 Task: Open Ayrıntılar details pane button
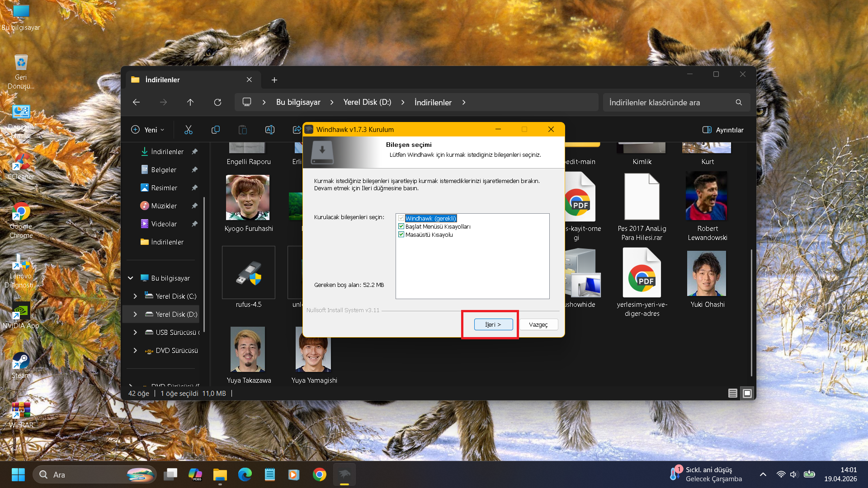[x=723, y=130]
